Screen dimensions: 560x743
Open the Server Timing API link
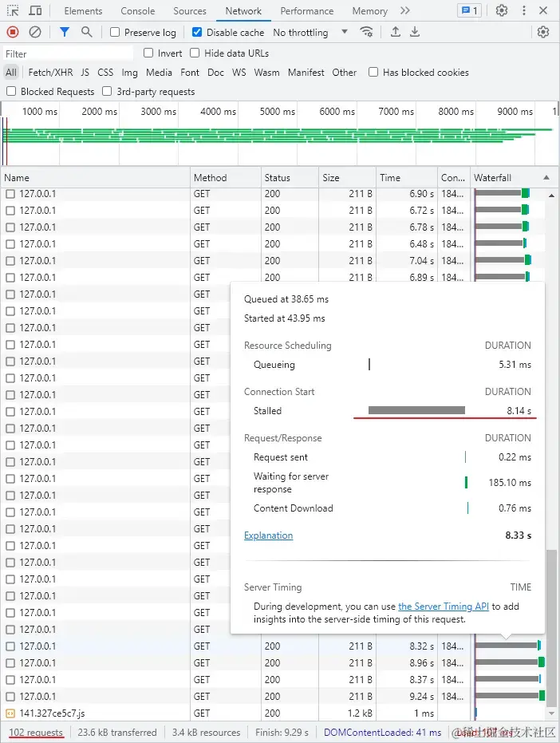pos(444,607)
